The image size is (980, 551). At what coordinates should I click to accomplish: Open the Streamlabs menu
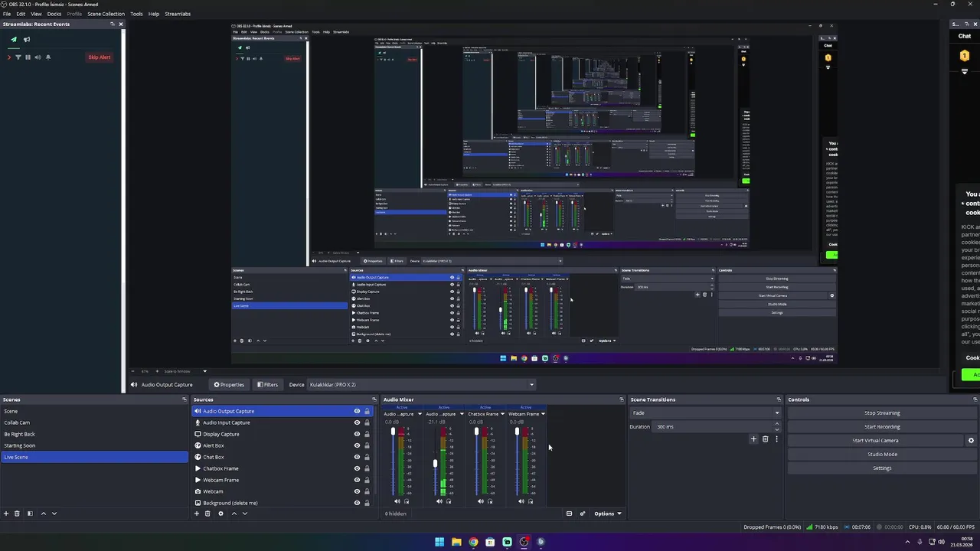click(x=178, y=14)
